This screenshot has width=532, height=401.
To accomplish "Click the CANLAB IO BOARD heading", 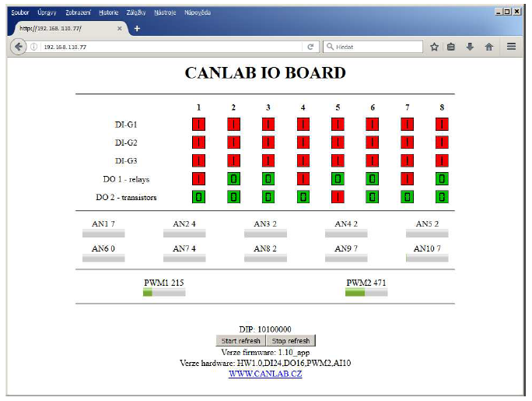I will pyautogui.click(x=265, y=72).
